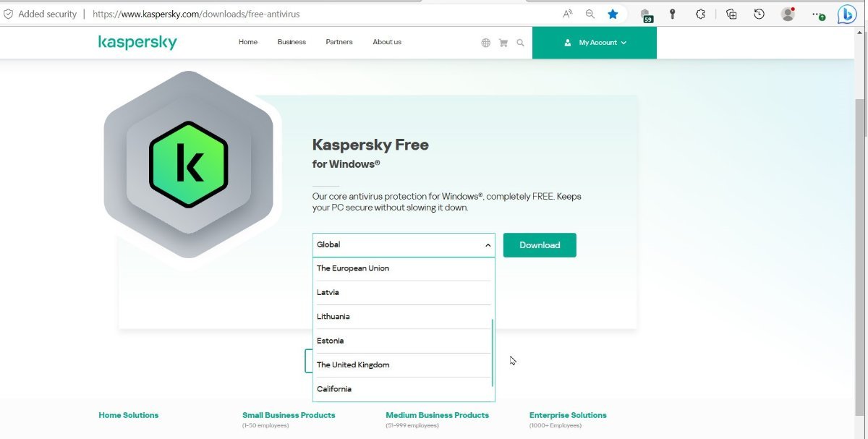Open browser Settings and more menu
The height and width of the screenshot is (439, 868).
pyautogui.click(x=818, y=14)
